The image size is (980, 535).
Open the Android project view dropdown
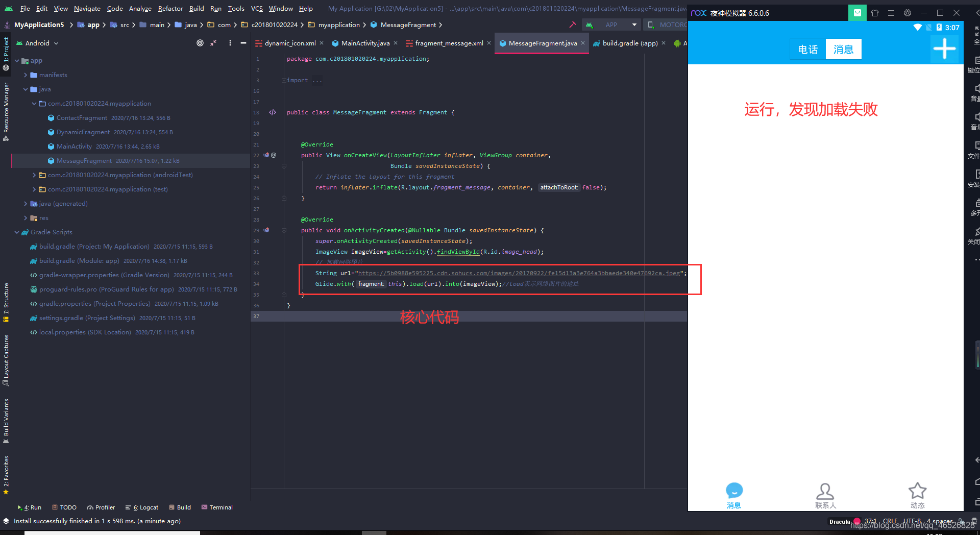37,43
